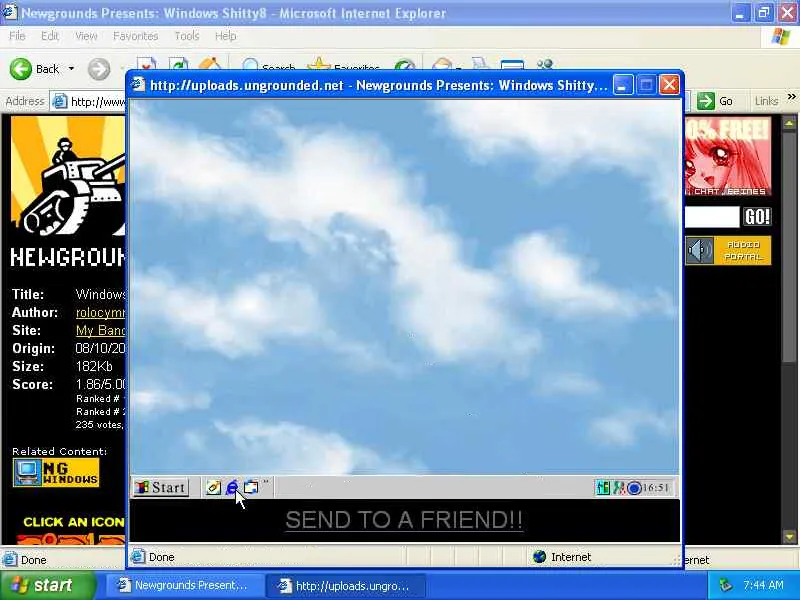Click the page scrollbar up arrow
This screenshot has width=800, height=600.
(789, 123)
